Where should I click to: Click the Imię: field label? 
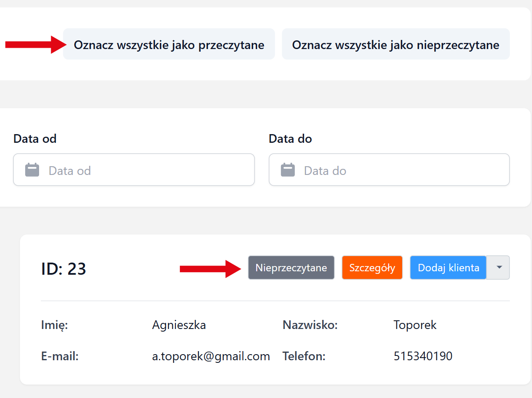point(55,325)
